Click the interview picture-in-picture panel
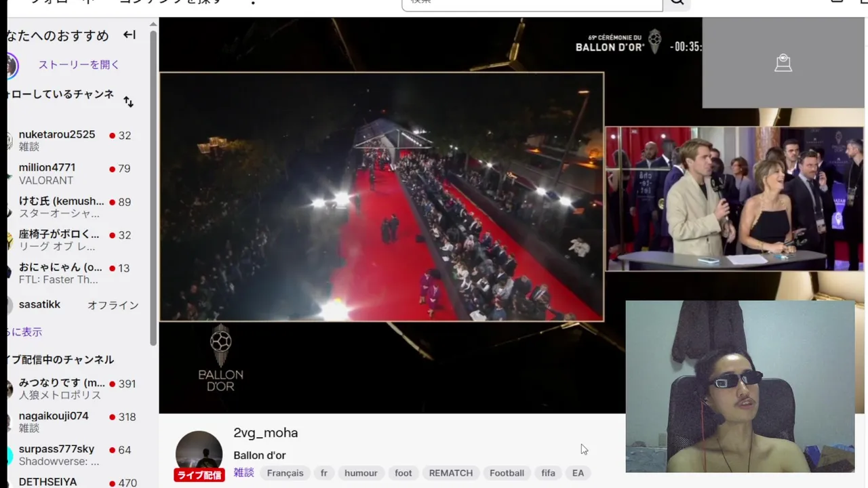The image size is (868, 488). coord(734,199)
